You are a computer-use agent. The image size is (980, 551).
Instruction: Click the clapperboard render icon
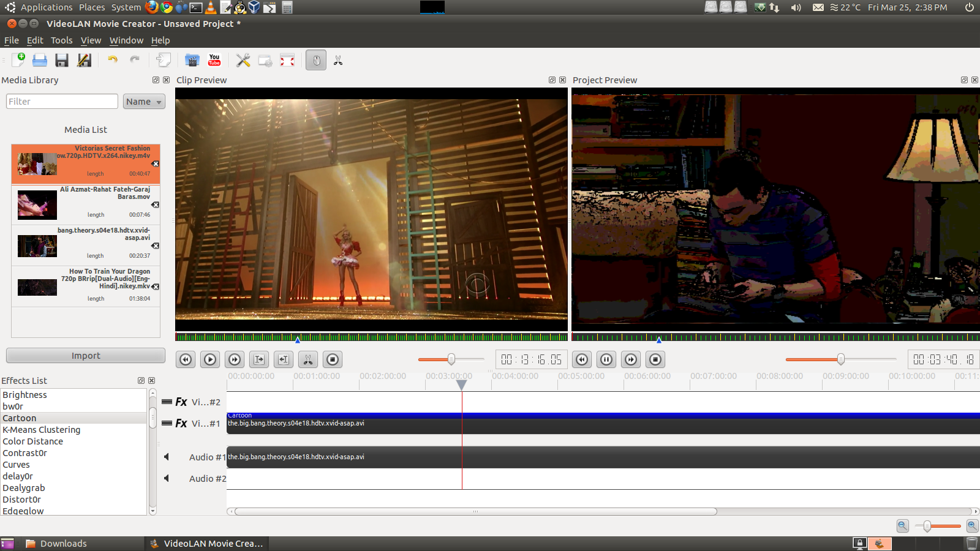pyautogui.click(x=192, y=60)
